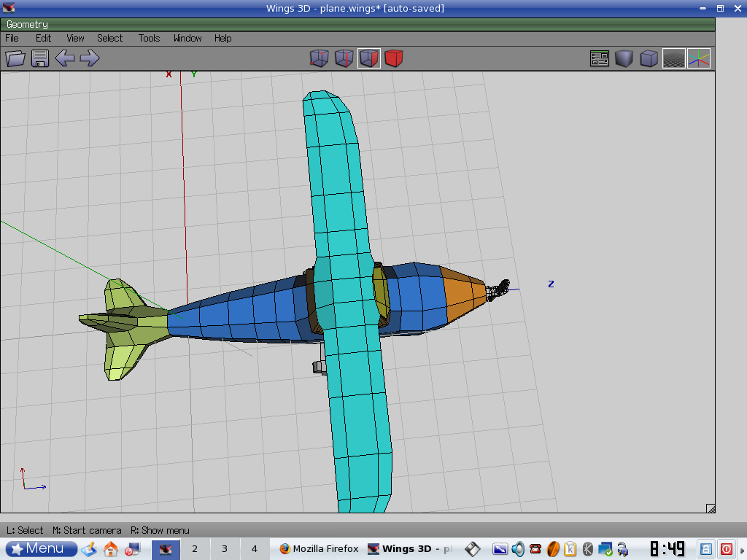Select body selection mode red cube

point(394,58)
